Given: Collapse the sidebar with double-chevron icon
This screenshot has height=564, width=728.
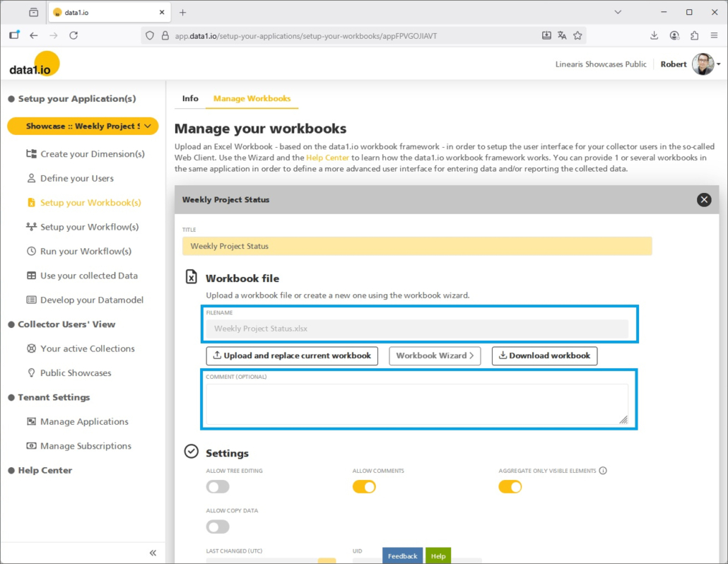Looking at the screenshot, I should click(x=153, y=553).
